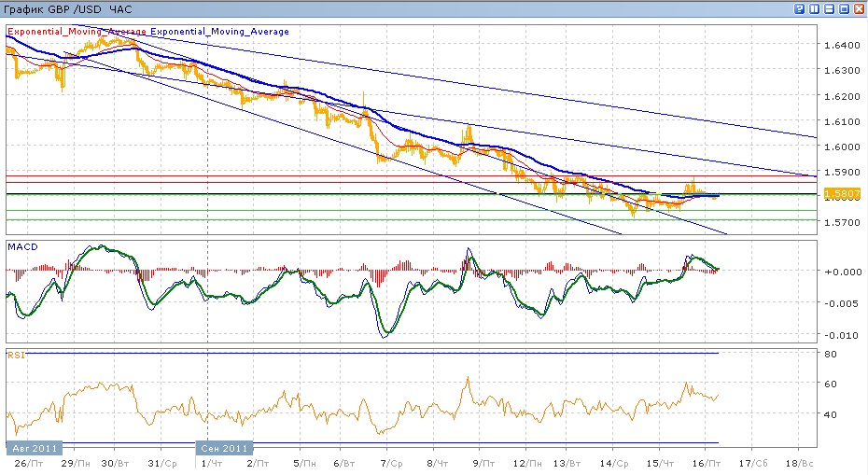Click the 7/Ср date on time axis
Viewport: 868px width, 475px height.
390,463
